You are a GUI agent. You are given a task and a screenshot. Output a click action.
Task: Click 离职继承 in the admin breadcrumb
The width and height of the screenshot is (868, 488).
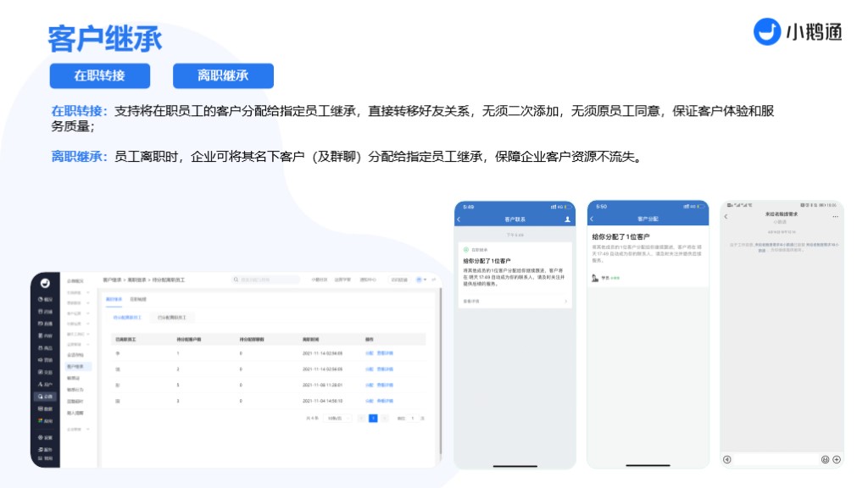point(136,280)
